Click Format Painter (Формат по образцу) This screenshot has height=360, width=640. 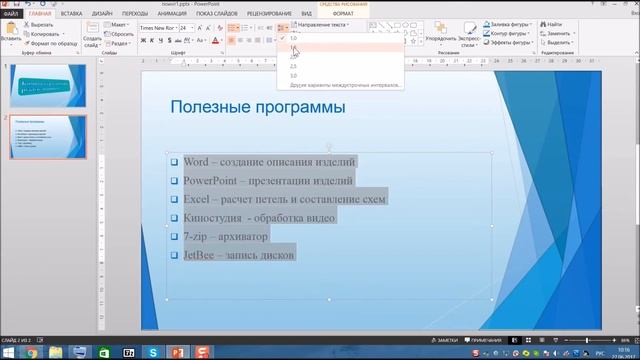click(x=51, y=43)
